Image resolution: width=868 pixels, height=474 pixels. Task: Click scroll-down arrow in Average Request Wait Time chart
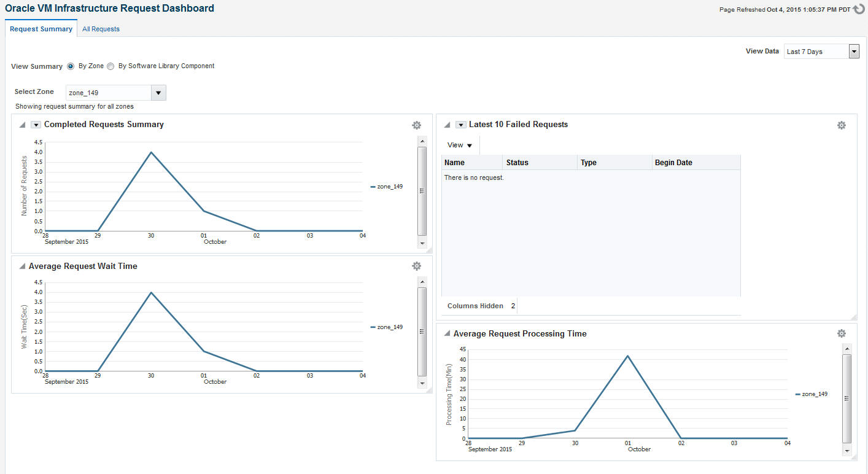coord(422,383)
